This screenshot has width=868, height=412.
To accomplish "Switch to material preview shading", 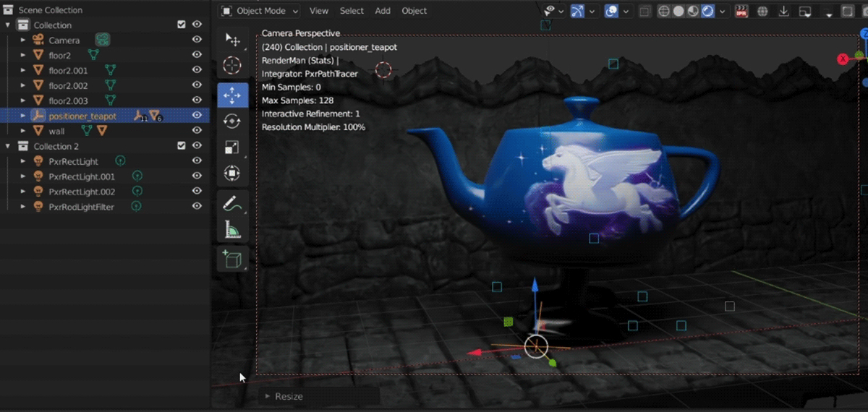I will [x=693, y=11].
